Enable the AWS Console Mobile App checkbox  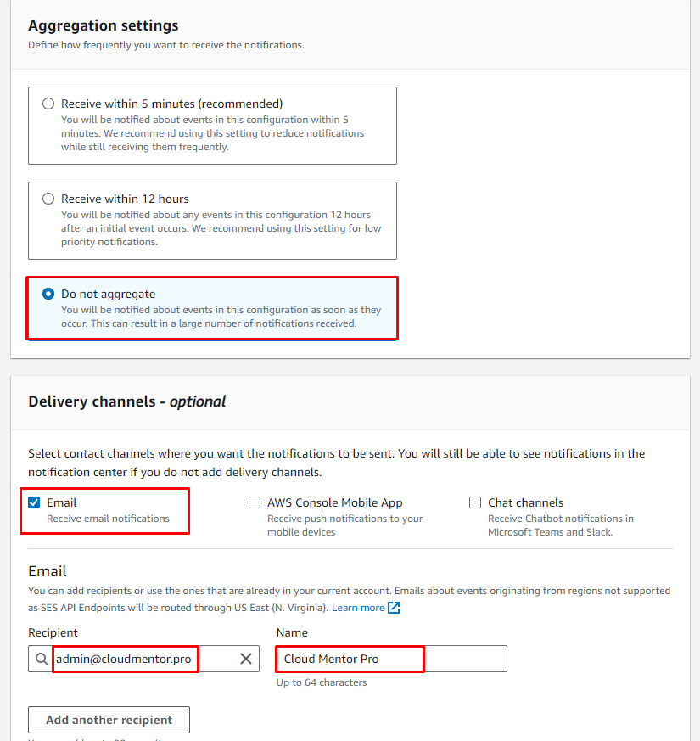click(x=255, y=502)
